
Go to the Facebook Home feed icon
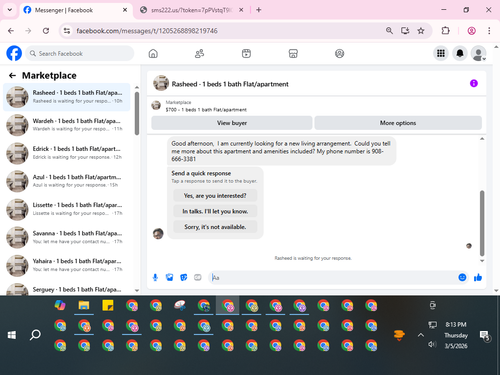click(x=153, y=53)
